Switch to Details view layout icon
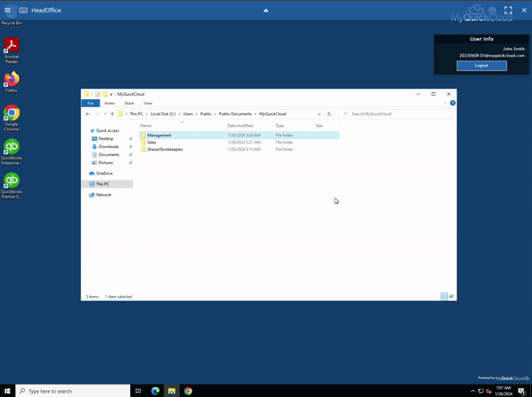Screen dimensions: 532x397 point(444,296)
